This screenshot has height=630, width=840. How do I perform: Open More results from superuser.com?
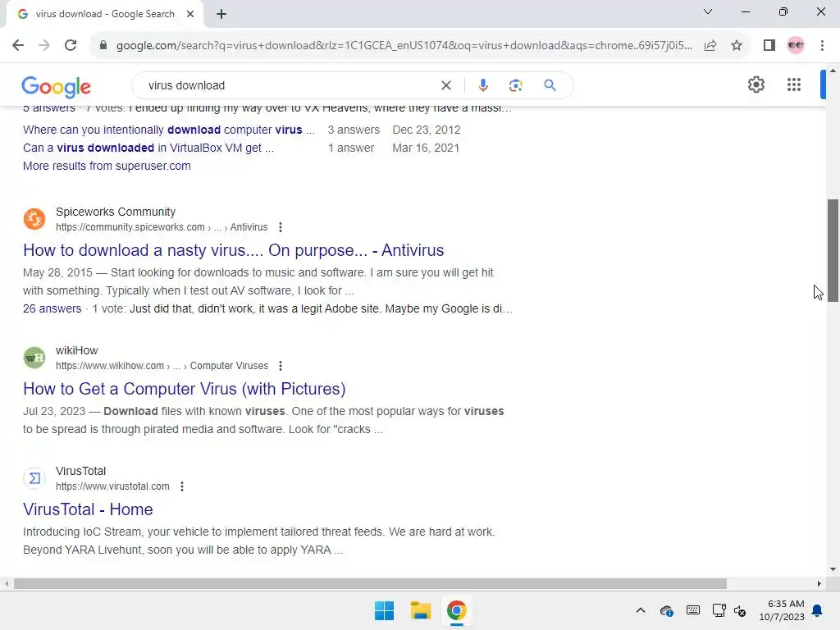pyautogui.click(x=107, y=166)
